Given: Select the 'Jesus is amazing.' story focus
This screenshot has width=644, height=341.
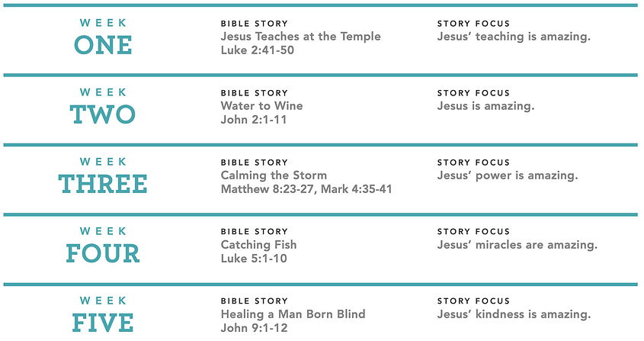Looking at the screenshot, I should click(x=486, y=106).
